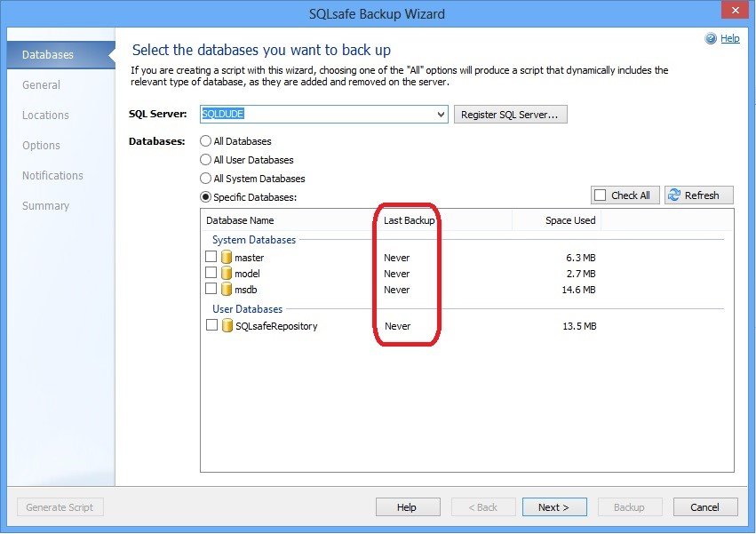Click the 14.6 MB space value

pyautogui.click(x=578, y=290)
